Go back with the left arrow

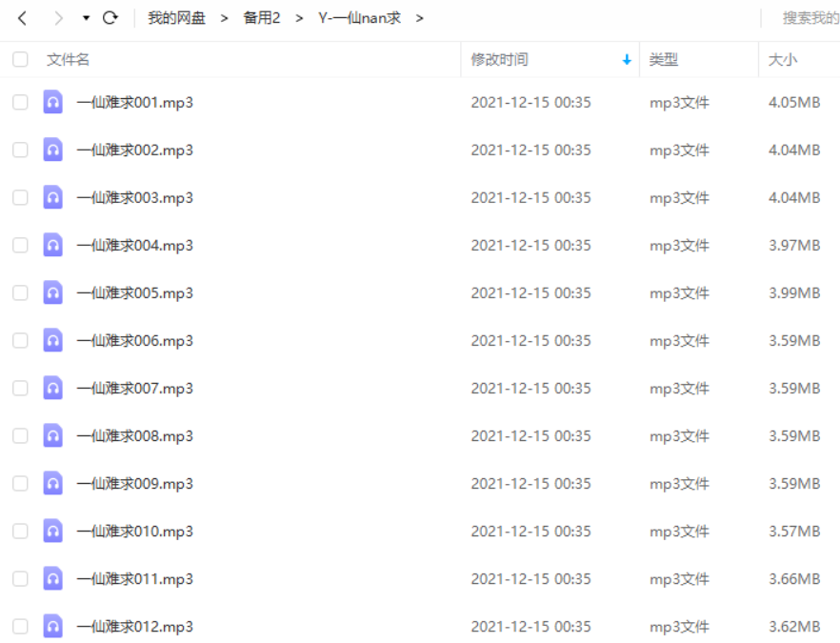click(x=22, y=18)
